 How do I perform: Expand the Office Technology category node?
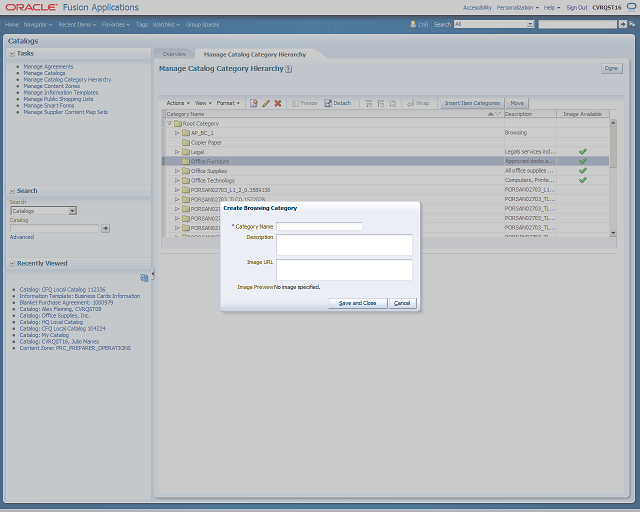[x=177, y=180]
